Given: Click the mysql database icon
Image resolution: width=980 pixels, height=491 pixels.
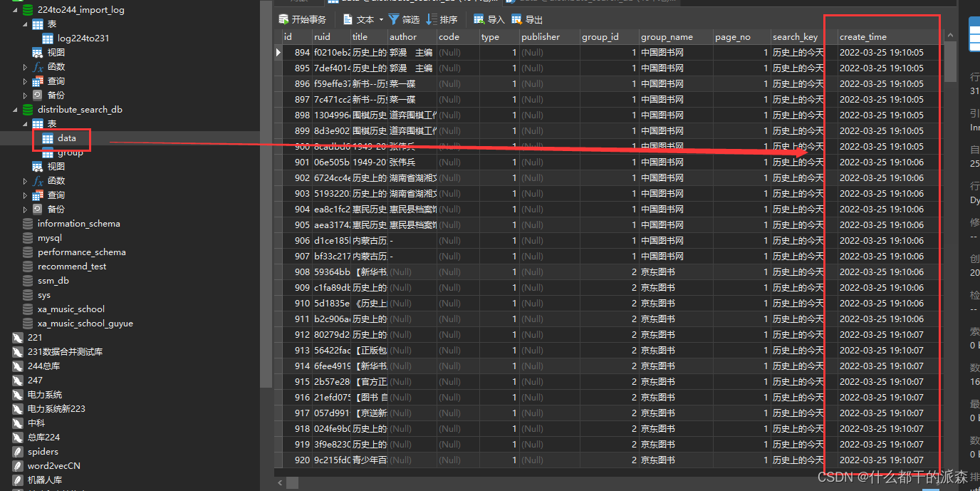Looking at the screenshot, I should point(28,238).
